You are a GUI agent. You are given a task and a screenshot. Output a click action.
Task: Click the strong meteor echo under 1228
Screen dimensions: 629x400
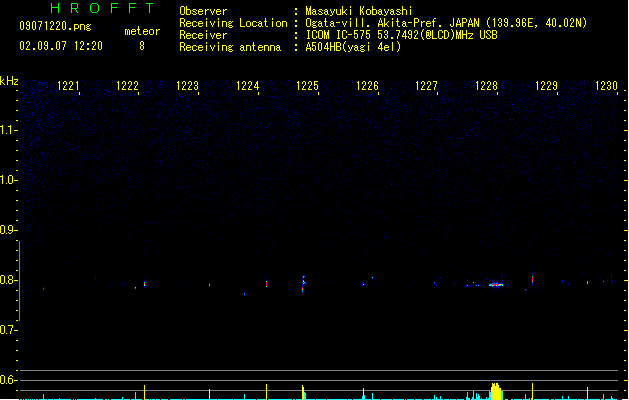coord(496,284)
